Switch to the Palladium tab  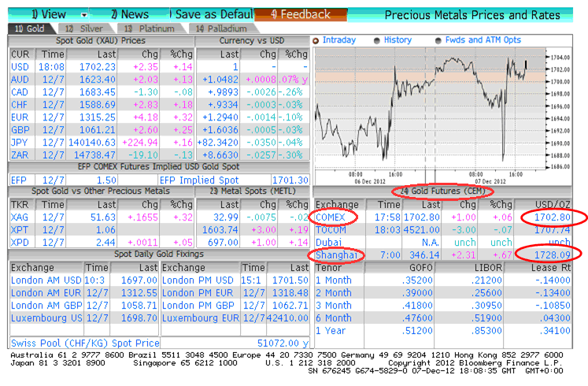point(222,28)
